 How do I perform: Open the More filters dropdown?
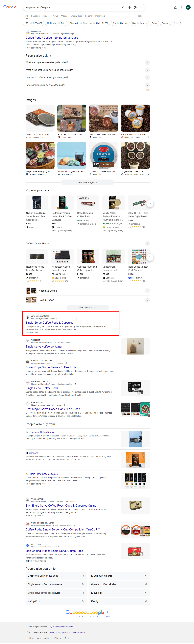tap(101, 16)
